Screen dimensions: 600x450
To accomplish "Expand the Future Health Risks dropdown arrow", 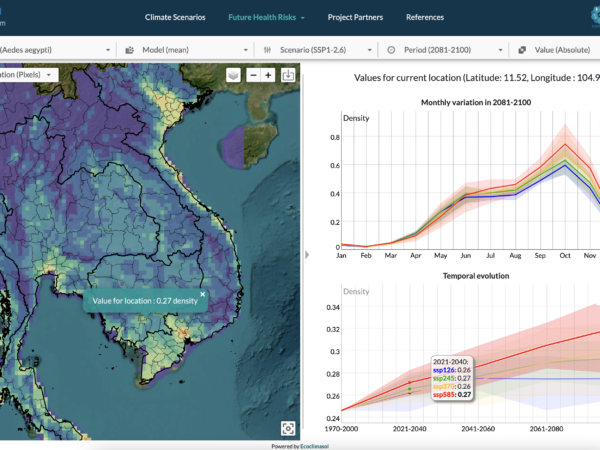I will (303, 18).
